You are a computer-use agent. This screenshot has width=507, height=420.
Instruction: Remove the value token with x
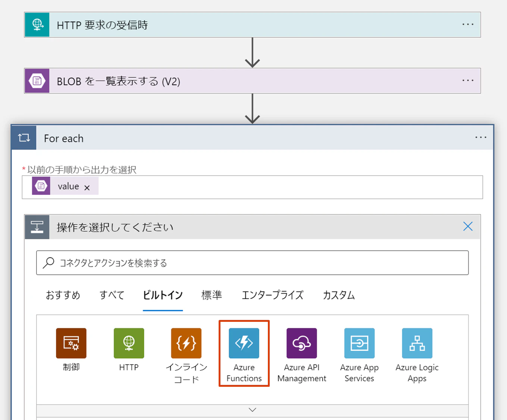(x=87, y=187)
